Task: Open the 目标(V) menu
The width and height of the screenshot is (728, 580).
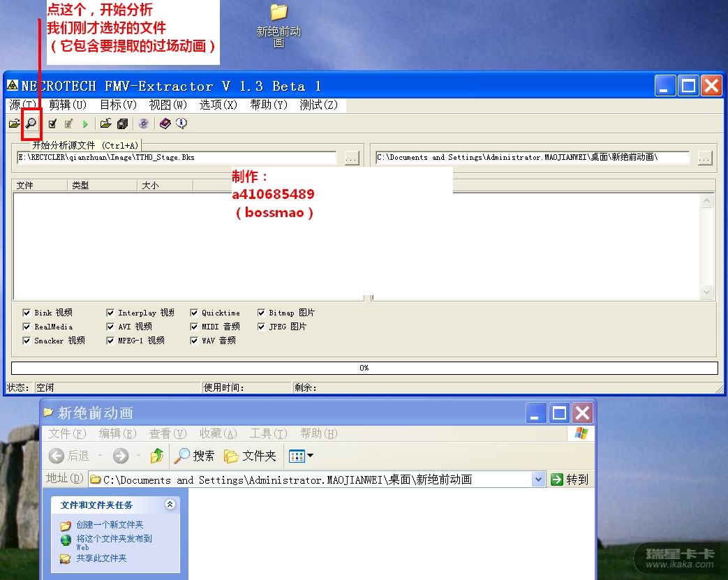Action: 119,105
